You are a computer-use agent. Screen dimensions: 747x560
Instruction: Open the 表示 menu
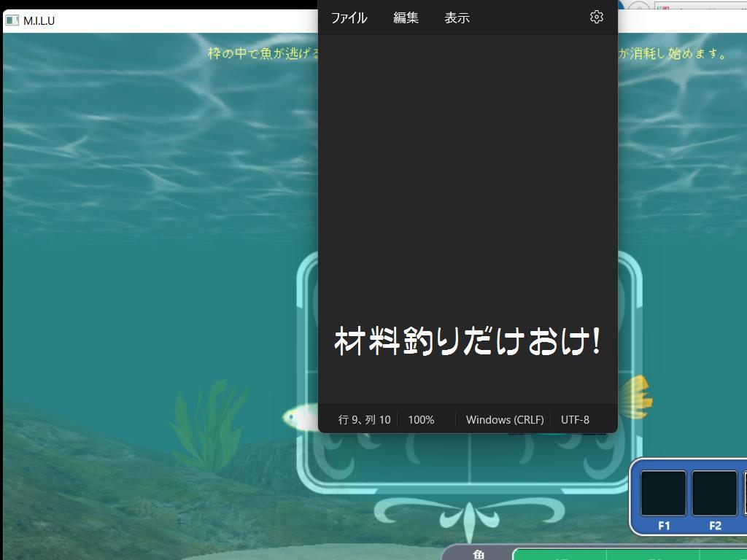pos(457,17)
